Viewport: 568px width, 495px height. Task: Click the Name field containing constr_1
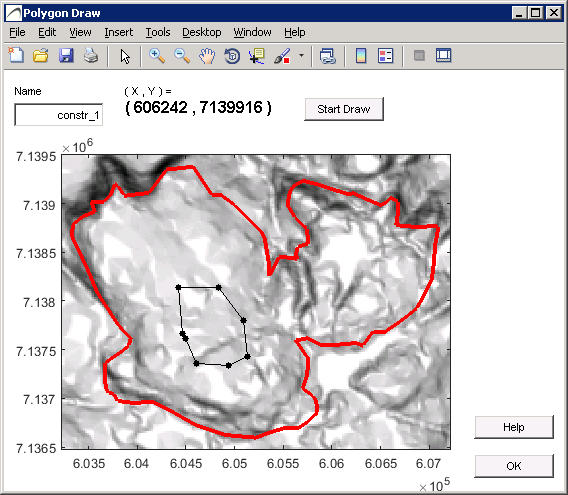58,115
